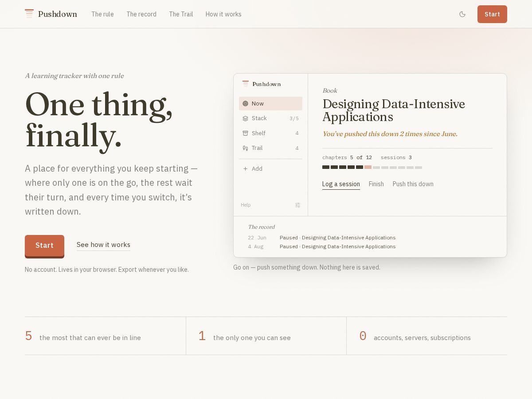Image resolution: width=532 pixels, height=399 pixels.
Task: Click 'Push this down' action
Action: pos(413,184)
